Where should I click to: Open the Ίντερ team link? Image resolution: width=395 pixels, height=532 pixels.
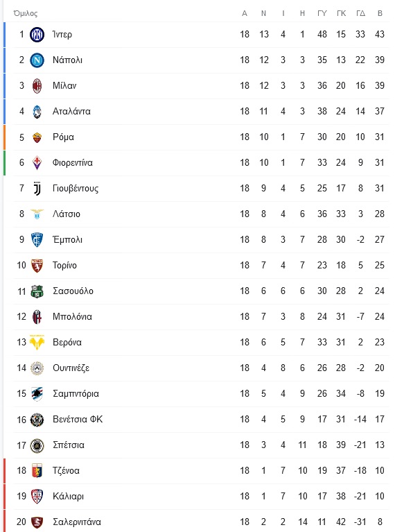[62, 35]
